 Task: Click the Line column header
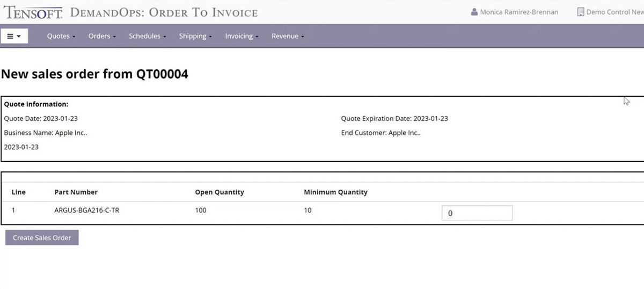[x=19, y=192]
